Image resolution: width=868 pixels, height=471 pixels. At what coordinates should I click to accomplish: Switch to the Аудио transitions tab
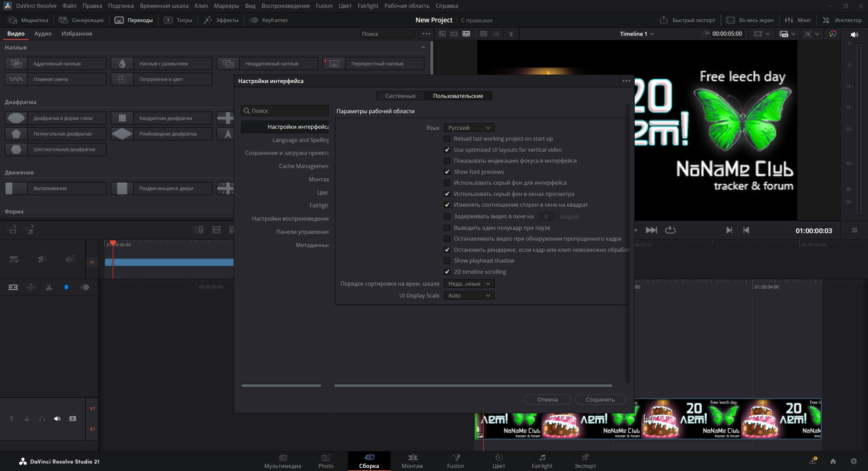coord(43,34)
